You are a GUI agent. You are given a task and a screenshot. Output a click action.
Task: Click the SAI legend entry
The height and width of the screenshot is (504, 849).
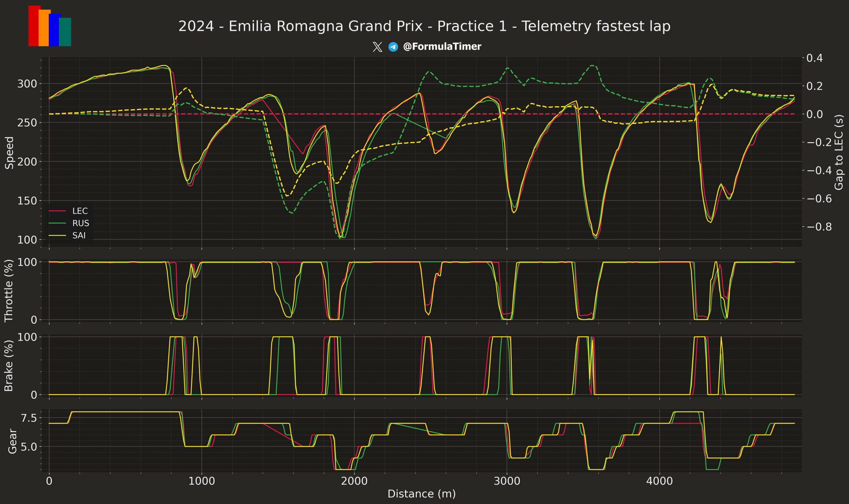click(79, 235)
